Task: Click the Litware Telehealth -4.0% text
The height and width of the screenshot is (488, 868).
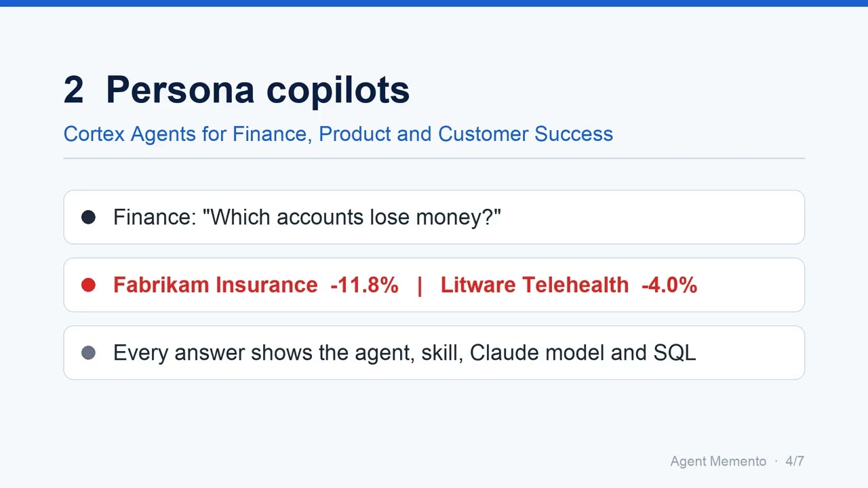Action: point(569,285)
